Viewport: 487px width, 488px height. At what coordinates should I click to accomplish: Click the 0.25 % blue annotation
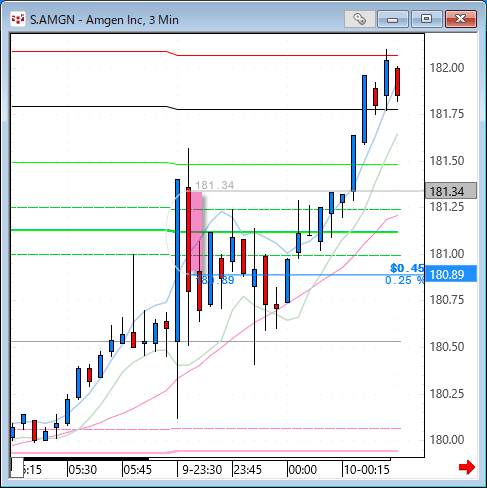click(x=404, y=280)
